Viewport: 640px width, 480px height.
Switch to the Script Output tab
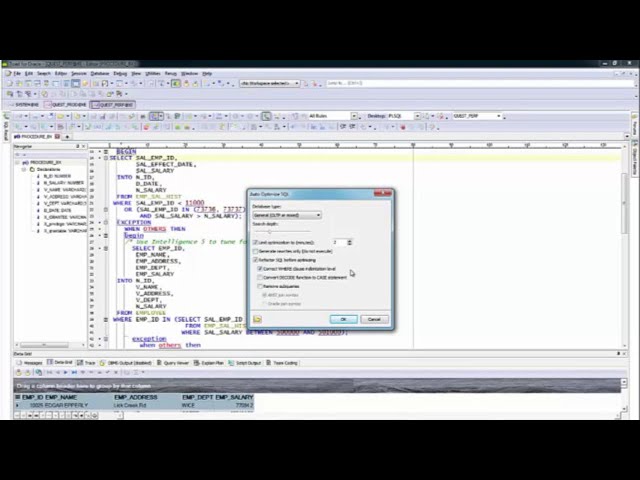coord(244,363)
